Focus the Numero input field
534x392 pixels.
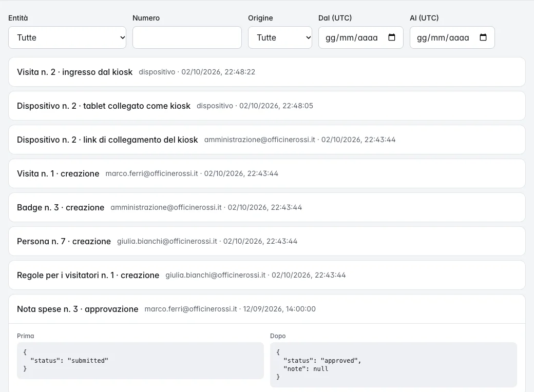click(187, 37)
